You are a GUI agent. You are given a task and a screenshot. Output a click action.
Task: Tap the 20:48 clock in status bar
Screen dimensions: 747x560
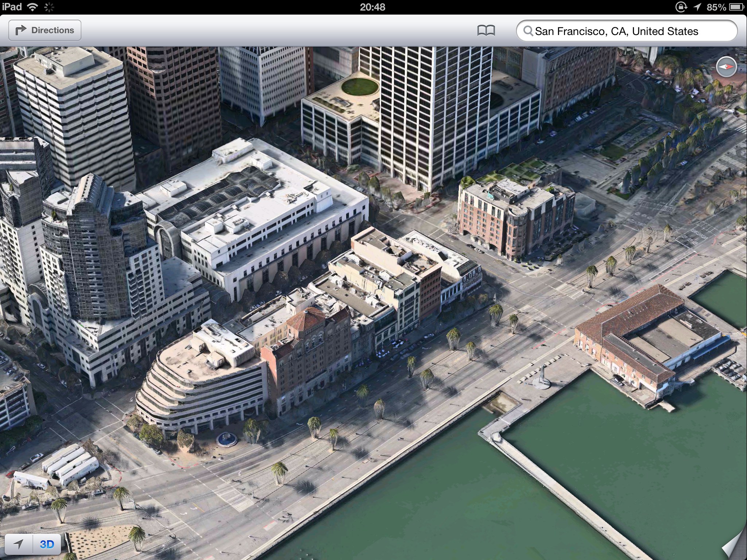[x=372, y=7]
